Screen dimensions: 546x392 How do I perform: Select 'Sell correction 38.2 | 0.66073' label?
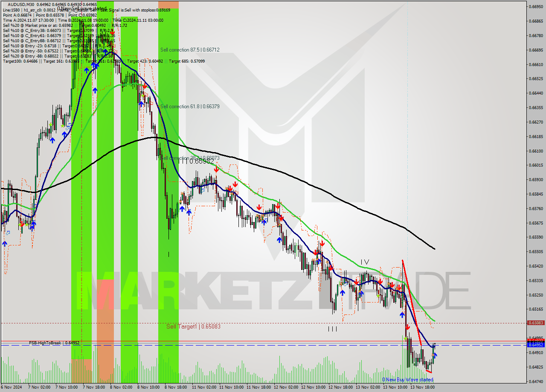[190, 158]
